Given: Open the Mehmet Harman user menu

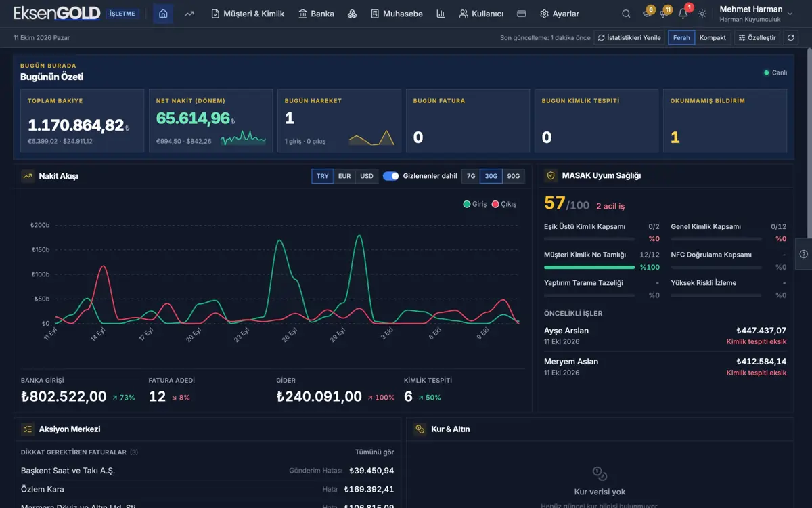Looking at the screenshot, I should point(756,14).
